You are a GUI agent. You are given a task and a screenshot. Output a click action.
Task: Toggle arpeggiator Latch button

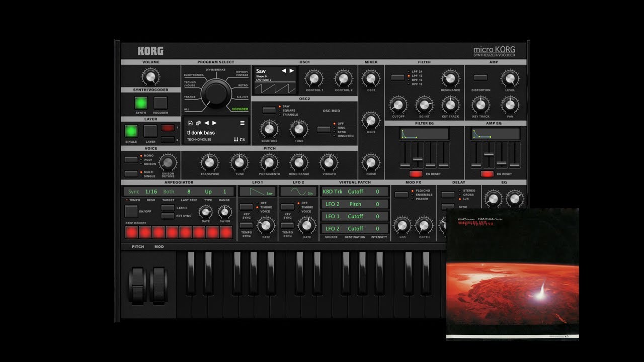pyautogui.click(x=168, y=208)
